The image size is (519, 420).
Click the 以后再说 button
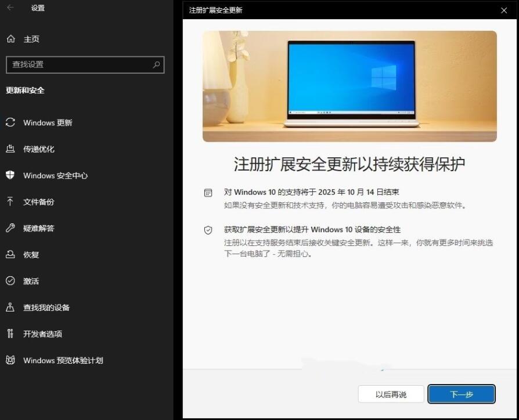tap(391, 394)
